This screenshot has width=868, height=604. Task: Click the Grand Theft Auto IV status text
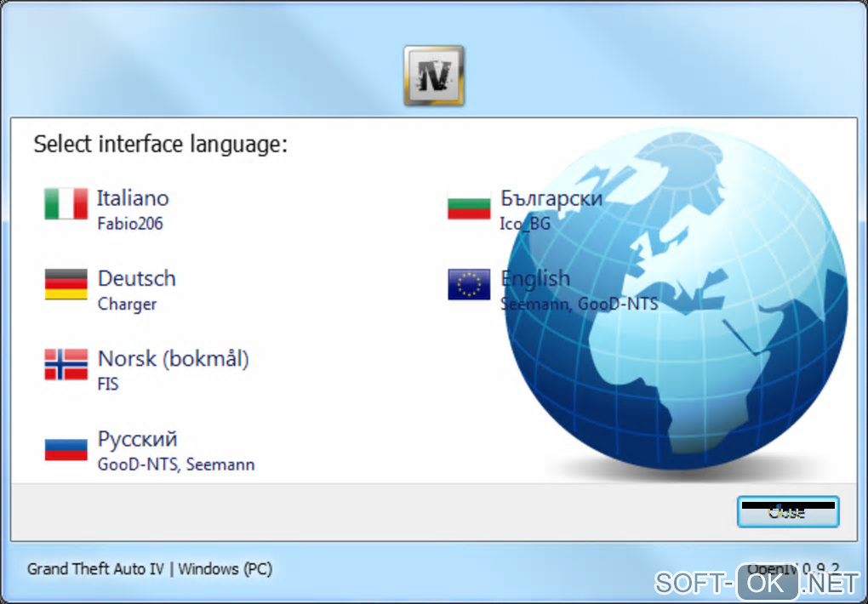150,569
